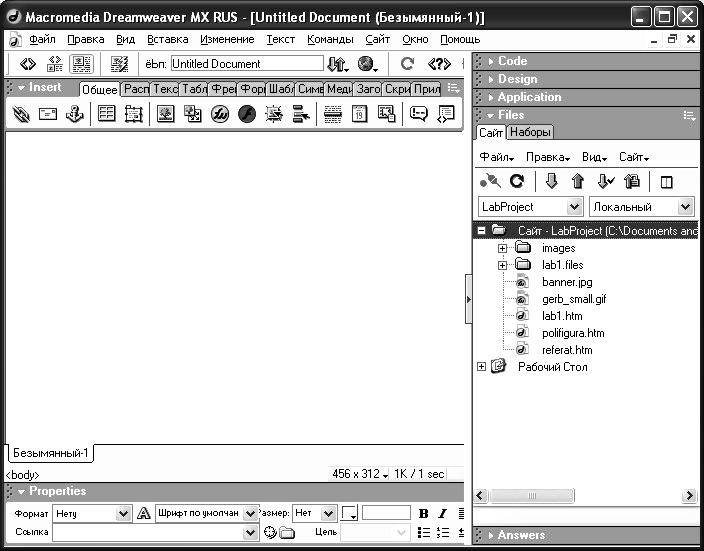Open the Команды menu
The width and height of the screenshot is (704, 551).
[330, 40]
